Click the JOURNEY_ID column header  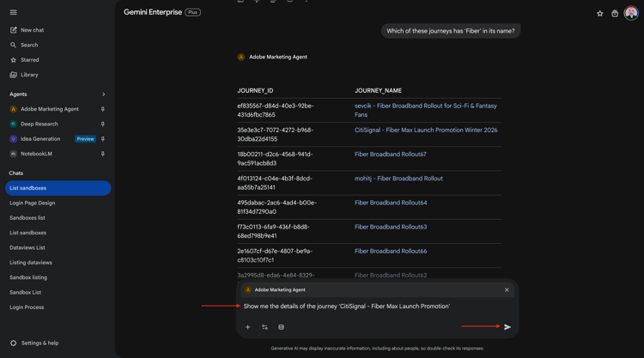pyautogui.click(x=255, y=91)
